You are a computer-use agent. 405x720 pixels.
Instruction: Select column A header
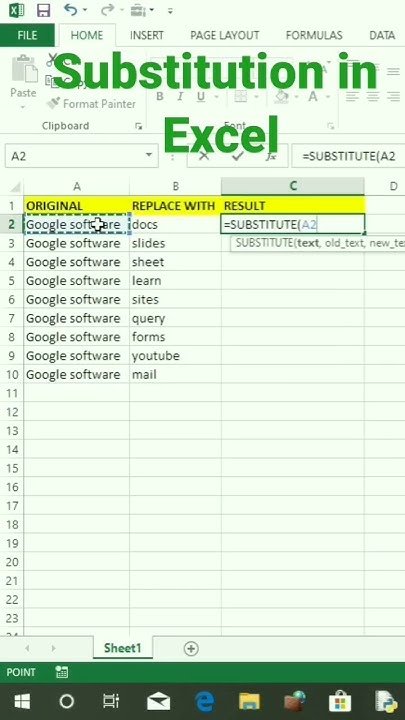pos(77,186)
